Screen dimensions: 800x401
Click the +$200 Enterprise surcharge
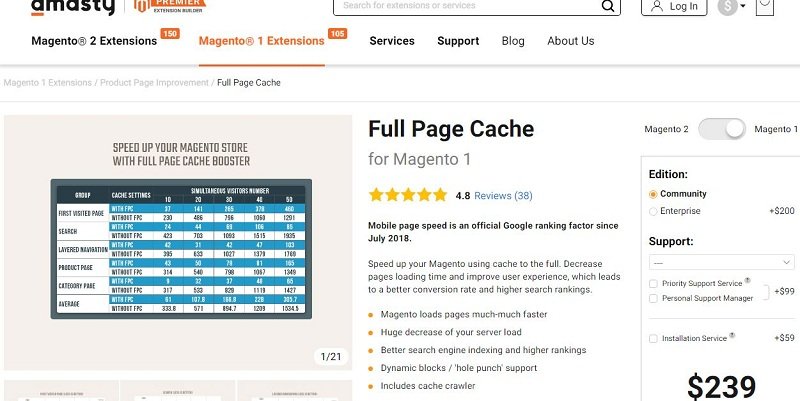point(782,211)
